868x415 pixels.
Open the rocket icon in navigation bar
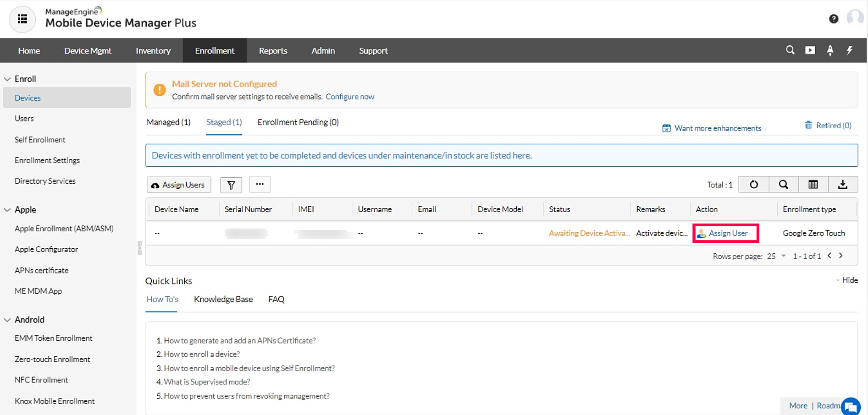pyautogui.click(x=830, y=50)
